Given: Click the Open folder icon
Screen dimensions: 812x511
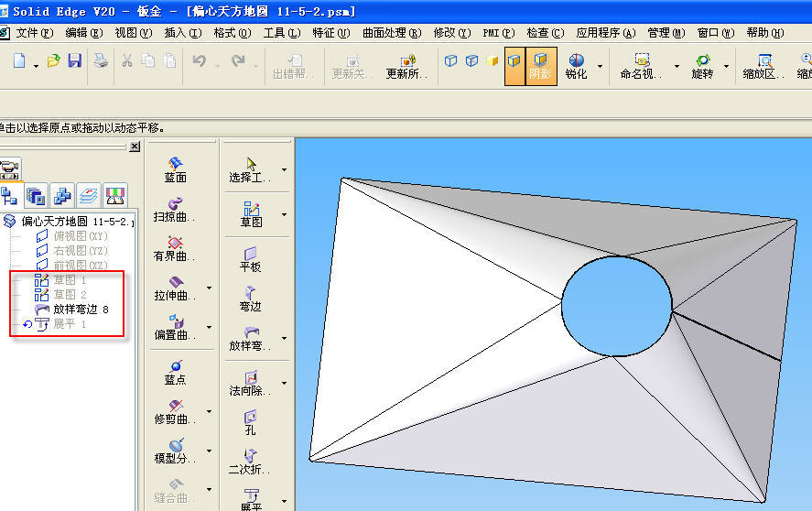Looking at the screenshot, I should click(x=53, y=60).
